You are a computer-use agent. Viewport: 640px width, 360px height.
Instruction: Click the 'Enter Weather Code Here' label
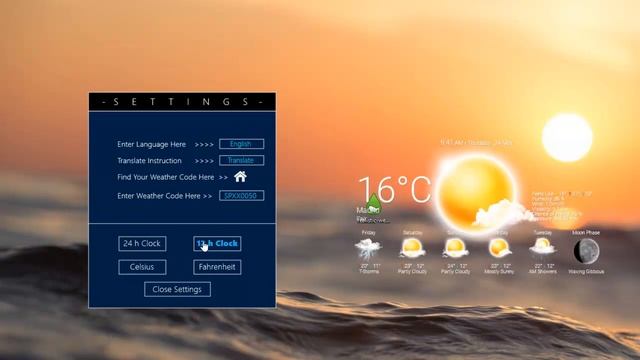[159, 196]
